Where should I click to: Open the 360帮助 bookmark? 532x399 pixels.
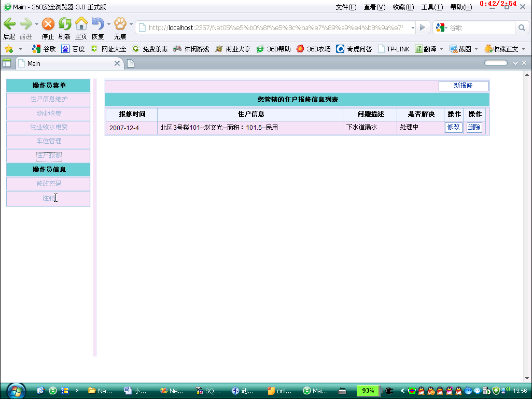point(273,49)
